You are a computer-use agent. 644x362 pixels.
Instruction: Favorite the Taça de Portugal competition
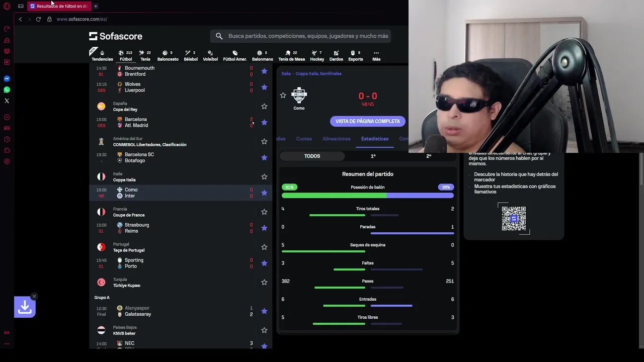[264, 247]
